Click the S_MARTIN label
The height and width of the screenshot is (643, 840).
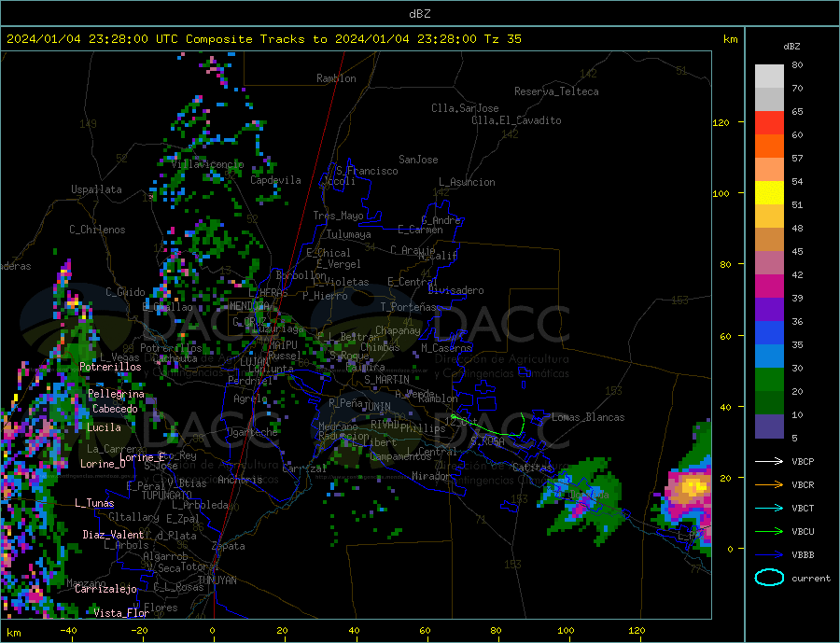pos(386,380)
